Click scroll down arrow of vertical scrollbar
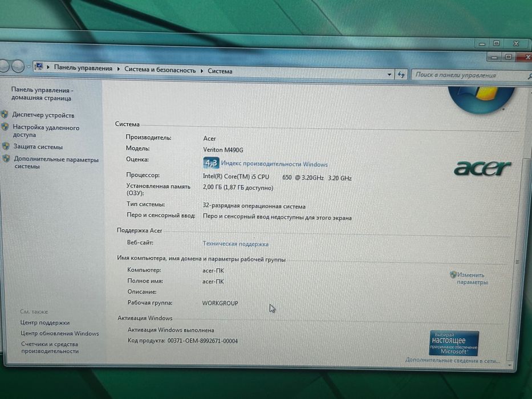Viewport: 532px width, 399px height. point(510,365)
